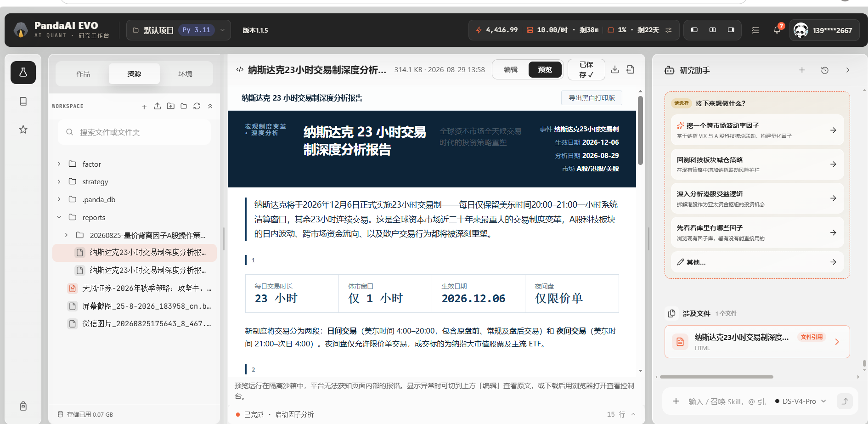Screen dimensions: 868x424
Task: Click the 已保存 saved status button
Action: [586, 70]
